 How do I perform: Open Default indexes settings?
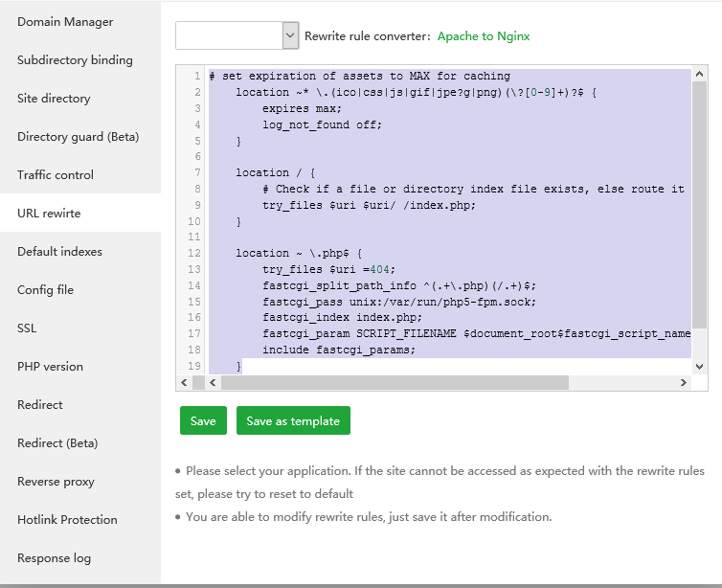point(59,251)
